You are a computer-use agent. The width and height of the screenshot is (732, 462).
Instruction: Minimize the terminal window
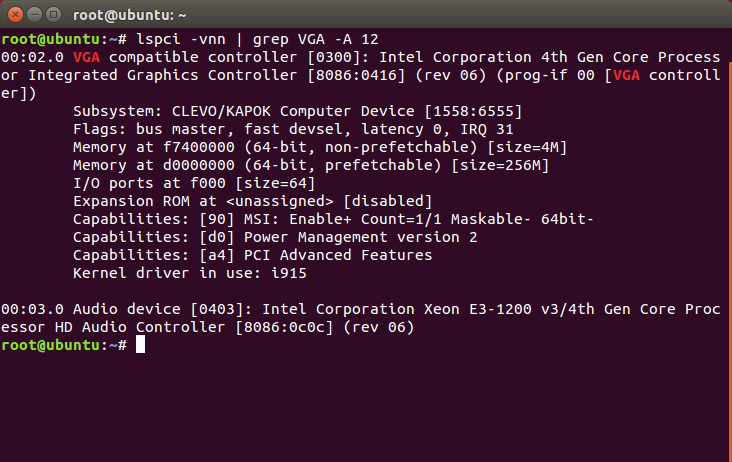coord(34,14)
